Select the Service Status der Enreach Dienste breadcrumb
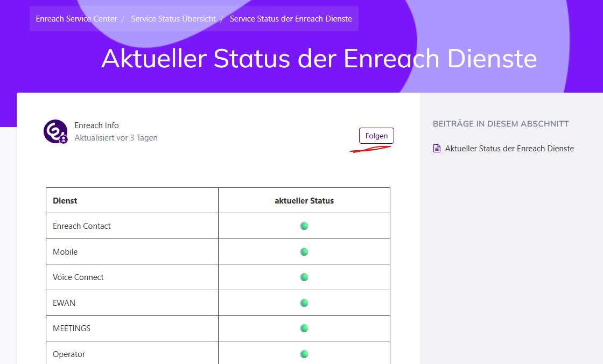The image size is (603, 364). click(291, 19)
